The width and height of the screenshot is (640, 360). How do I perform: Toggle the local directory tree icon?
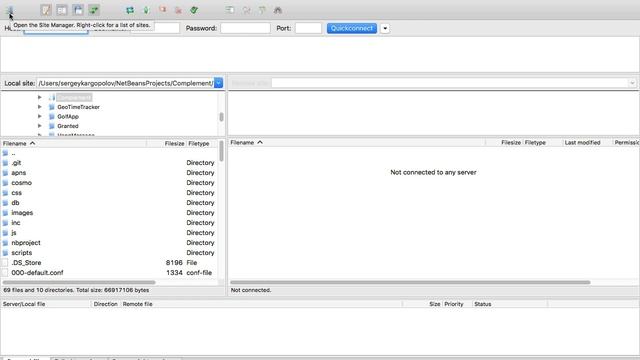coord(62,10)
